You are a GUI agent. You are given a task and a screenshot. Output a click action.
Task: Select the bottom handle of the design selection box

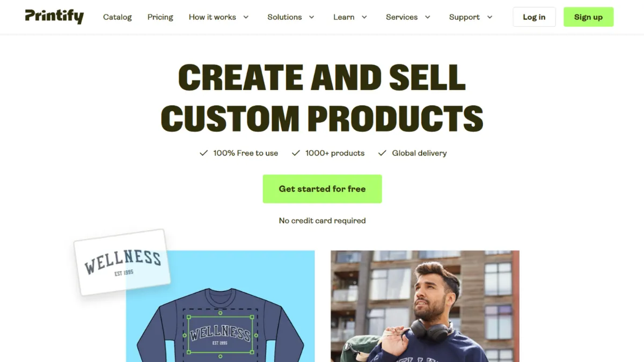221,356
